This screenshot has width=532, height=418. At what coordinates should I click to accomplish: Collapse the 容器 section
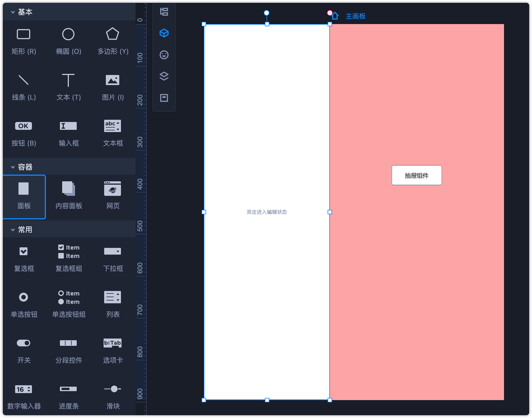click(13, 167)
